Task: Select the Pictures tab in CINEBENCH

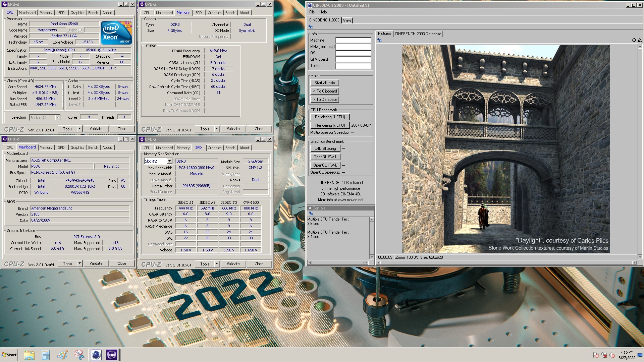Action: [384, 34]
